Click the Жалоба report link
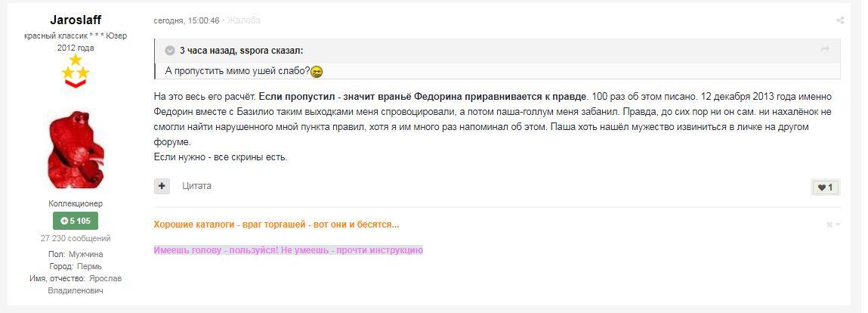 (x=243, y=20)
